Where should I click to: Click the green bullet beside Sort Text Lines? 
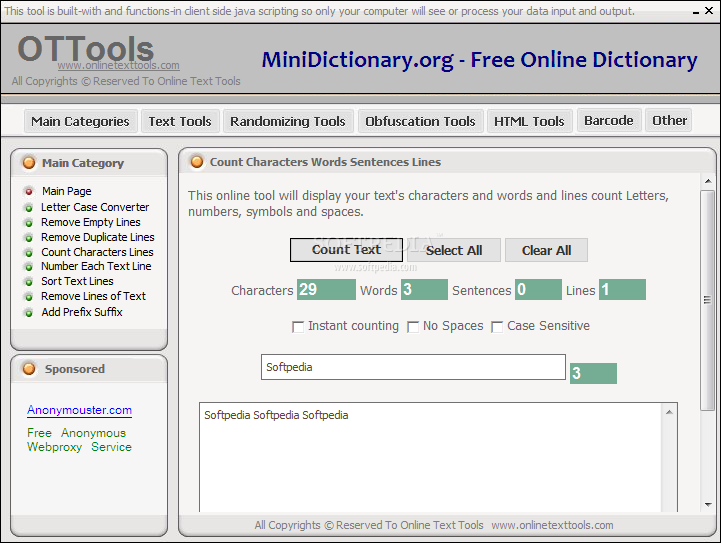29,282
